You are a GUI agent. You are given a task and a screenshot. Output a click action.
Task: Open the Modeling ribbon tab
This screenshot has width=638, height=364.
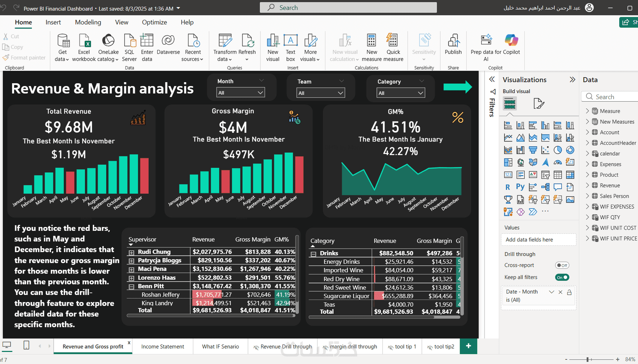pos(88,23)
